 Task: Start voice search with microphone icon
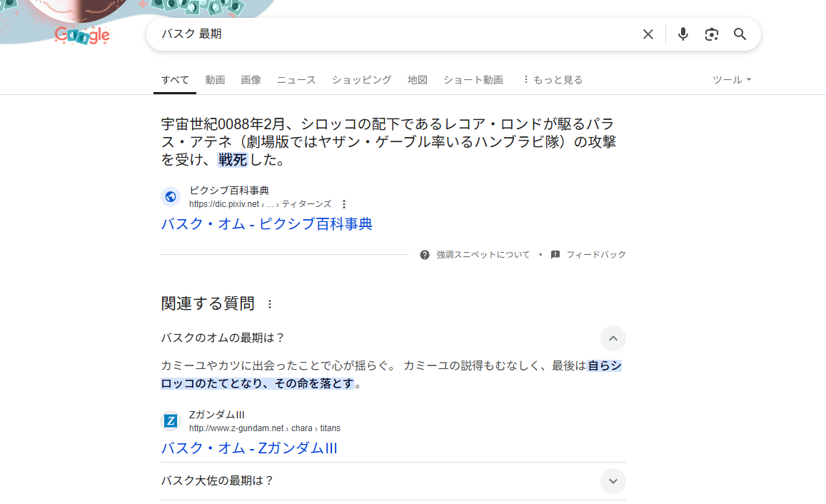pos(683,34)
